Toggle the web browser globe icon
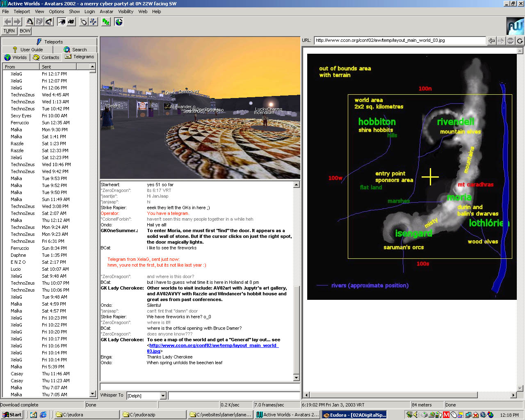The width and height of the screenshot is (525, 420). [119, 22]
